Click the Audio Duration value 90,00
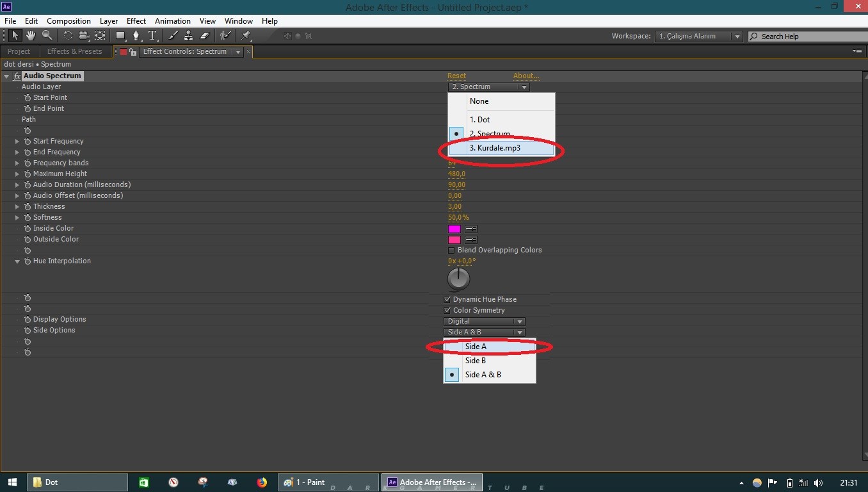The width and height of the screenshot is (868, 492). tap(456, 185)
